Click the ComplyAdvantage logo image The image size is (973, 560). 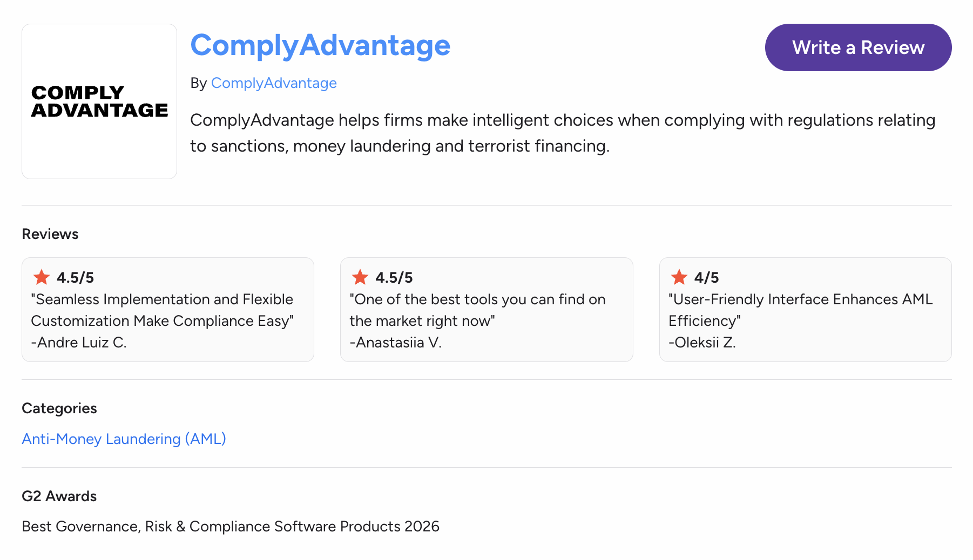99,101
